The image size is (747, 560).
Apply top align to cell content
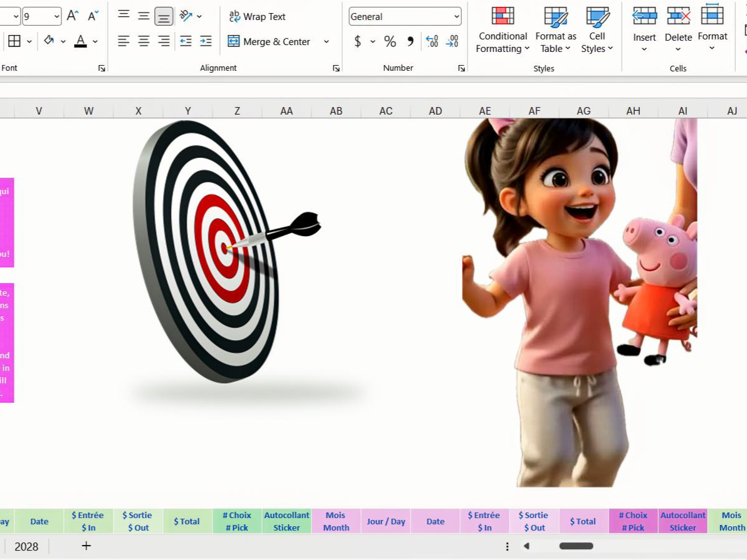click(124, 16)
